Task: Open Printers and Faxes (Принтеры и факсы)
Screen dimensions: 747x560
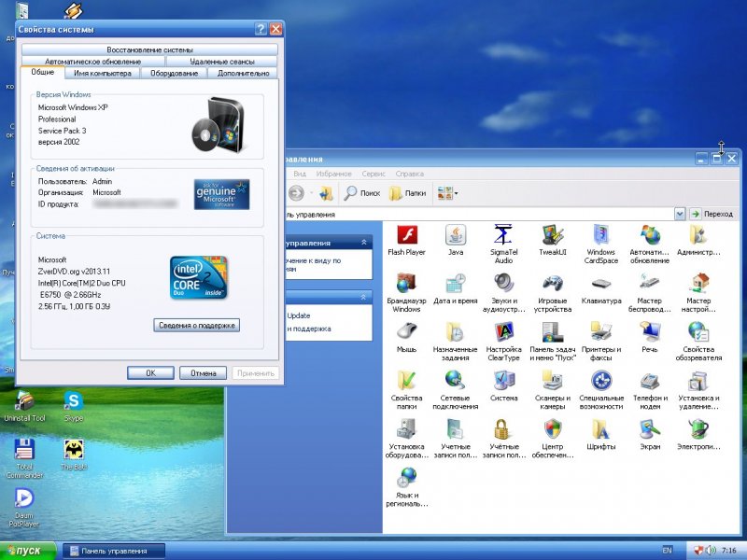Action: [x=601, y=341]
